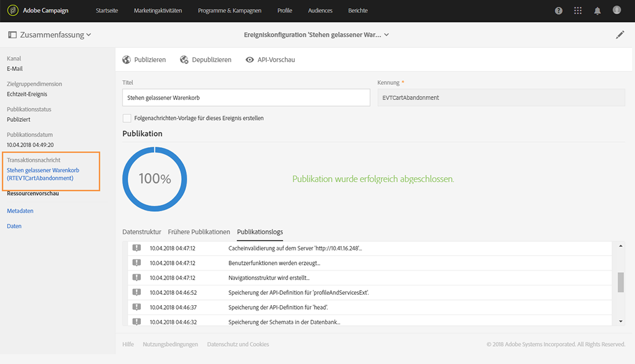Viewport: 635px width, 364px height.
Task: Select log text 'Speicherung der Schemata in der Datenbank'
Action: (x=283, y=322)
